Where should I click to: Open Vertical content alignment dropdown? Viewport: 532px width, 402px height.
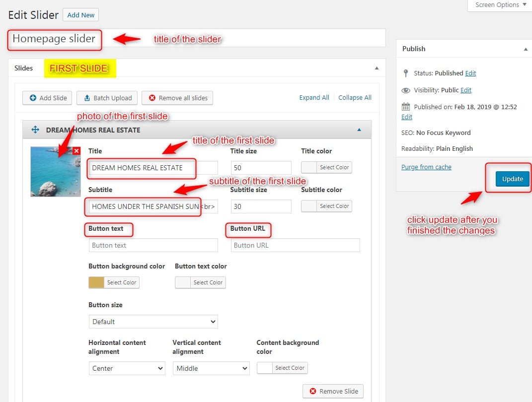211,368
